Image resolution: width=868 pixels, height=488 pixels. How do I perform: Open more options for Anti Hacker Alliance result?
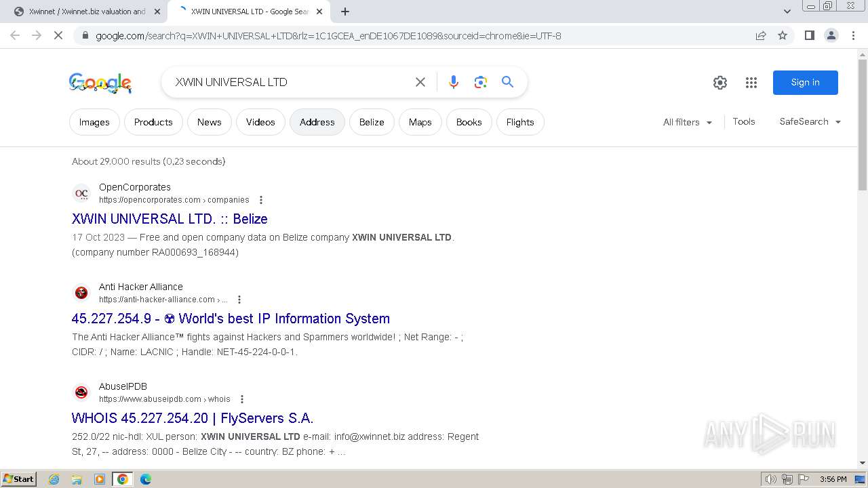[x=239, y=300]
